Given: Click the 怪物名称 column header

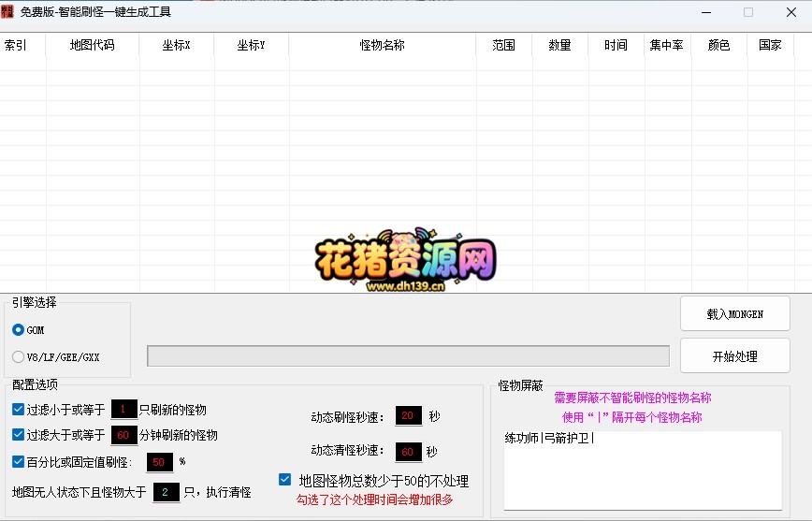Looking at the screenshot, I should (383, 45).
